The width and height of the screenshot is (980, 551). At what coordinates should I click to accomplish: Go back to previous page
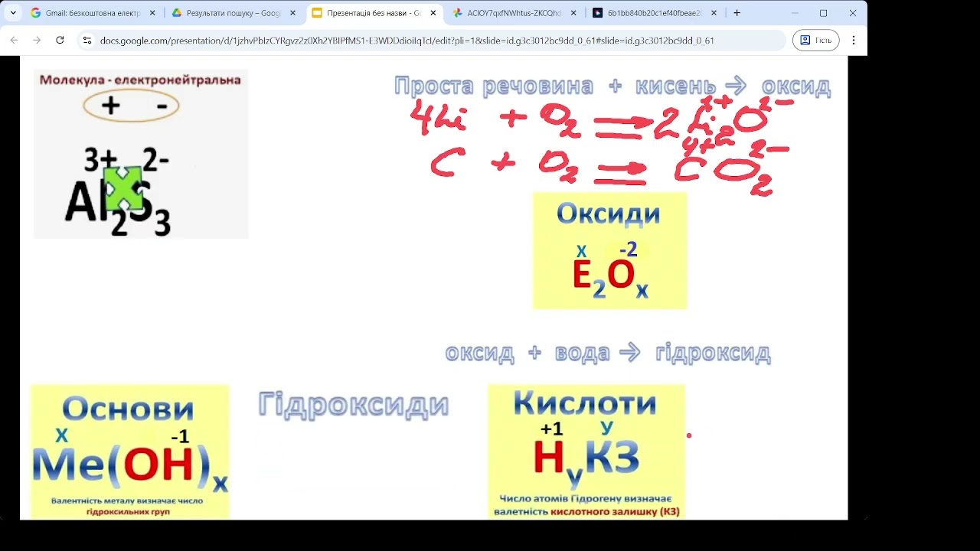(14, 40)
